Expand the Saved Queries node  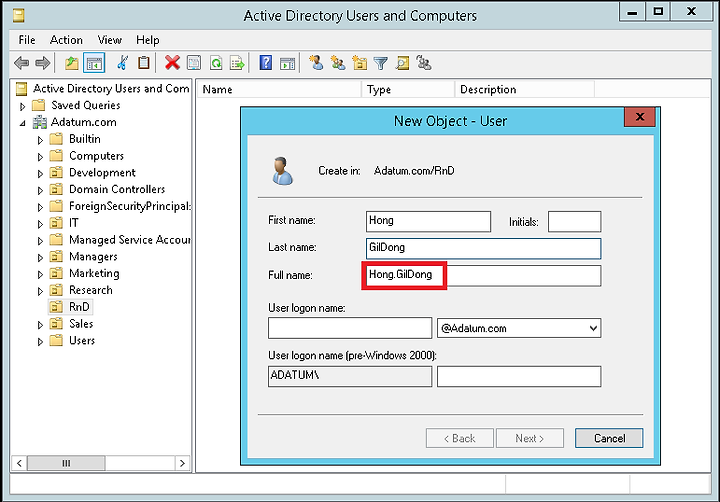[22, 107]
